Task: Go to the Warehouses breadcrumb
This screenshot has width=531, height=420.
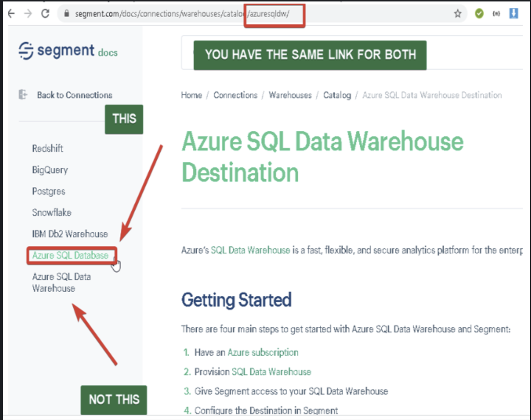Action: click(x=290, y=95)
